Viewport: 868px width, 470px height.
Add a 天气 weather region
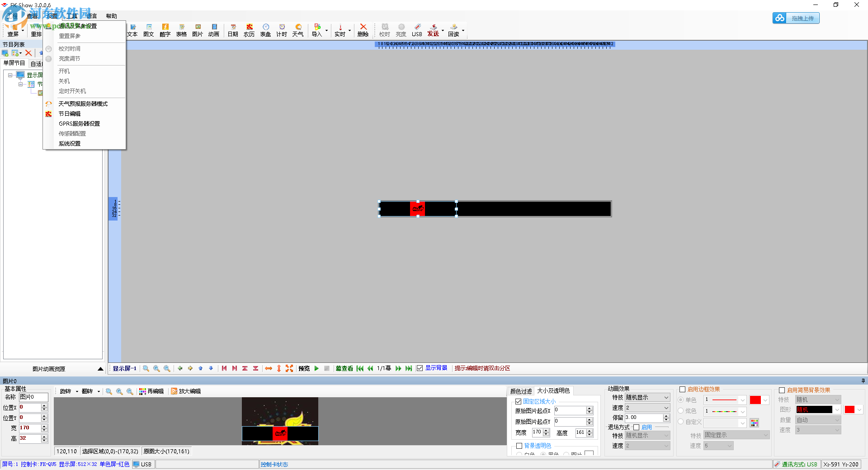(x=298, y=30)
